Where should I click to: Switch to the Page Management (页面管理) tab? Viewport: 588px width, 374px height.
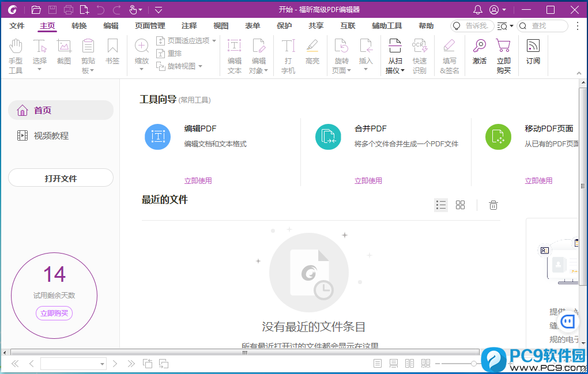(150, 25)
